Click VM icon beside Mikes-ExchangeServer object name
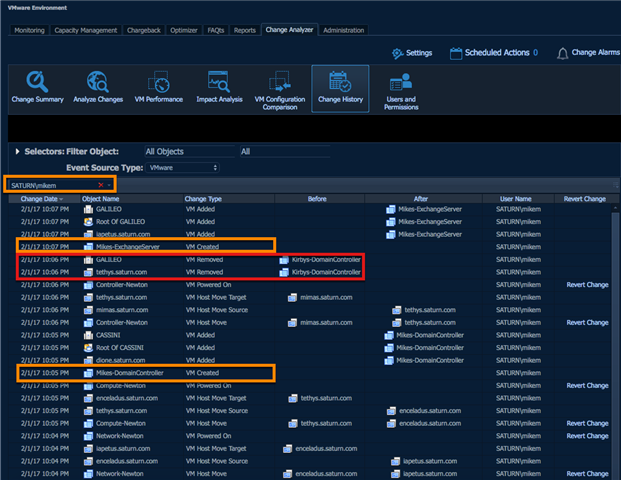Viewport: 621px width, 480px height. [88, 247]
